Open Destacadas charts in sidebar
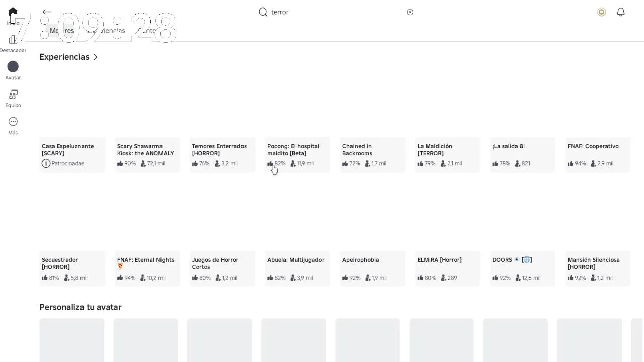The image size is (644, 362). pyautogui.click(x=13, y=40)
